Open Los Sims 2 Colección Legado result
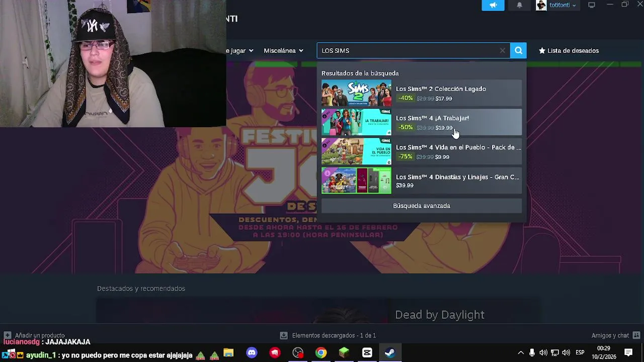The image size is (644, 362). click(422, 93)
